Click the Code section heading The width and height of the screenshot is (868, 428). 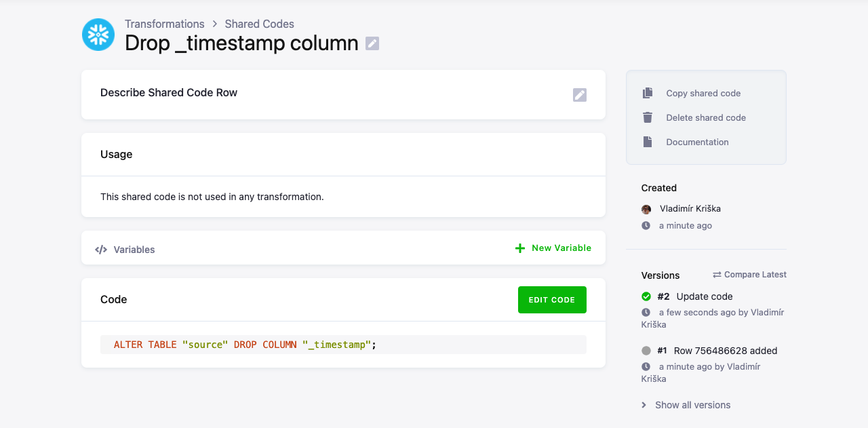tap(114, 299)
